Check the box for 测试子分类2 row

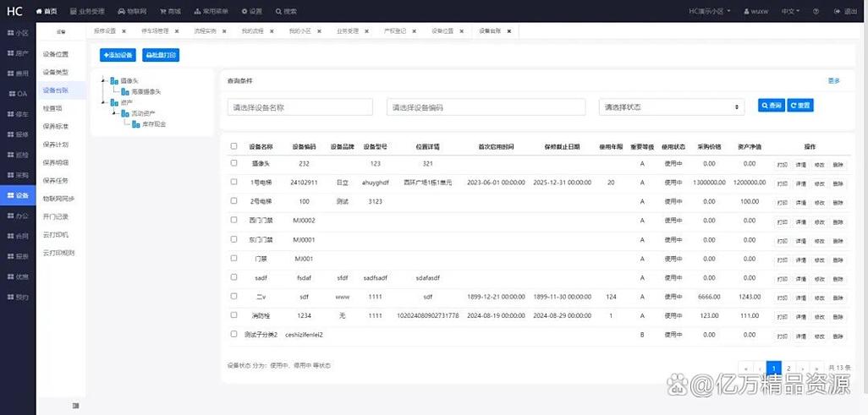pyautogui.click(x=233, y=334)
